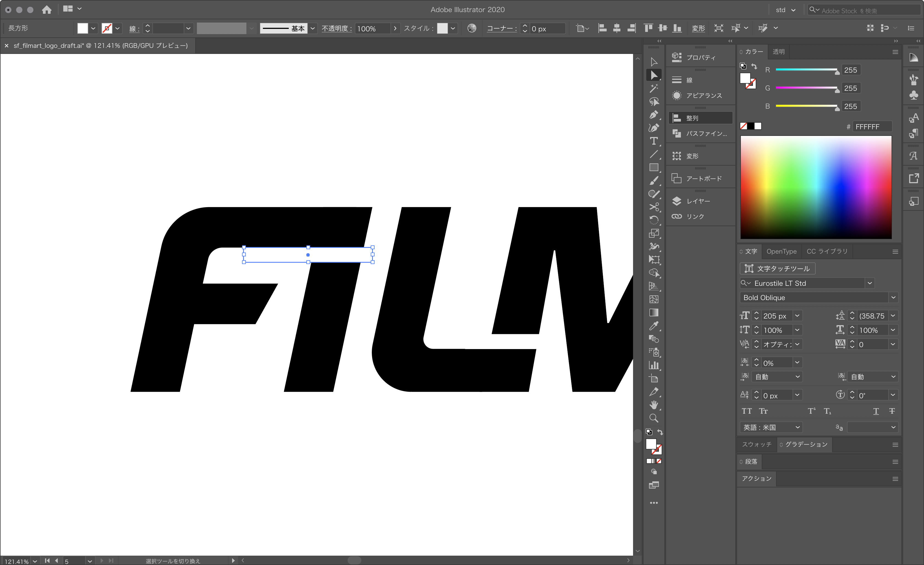This screenshot has height=565, width=924.
Task: Open the パスファインダー panel
Action: pos(700,134)
